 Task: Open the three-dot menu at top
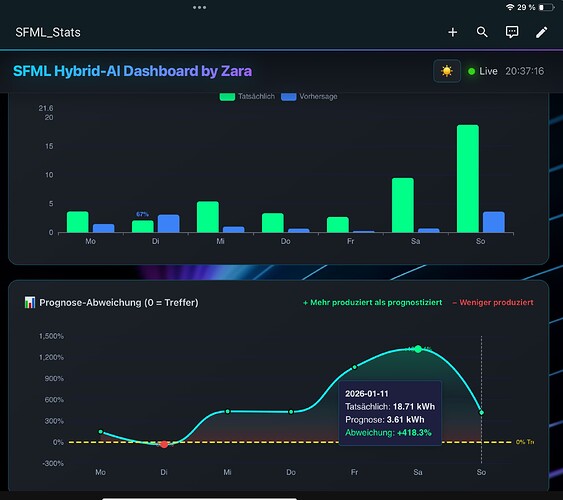[199, 8]
